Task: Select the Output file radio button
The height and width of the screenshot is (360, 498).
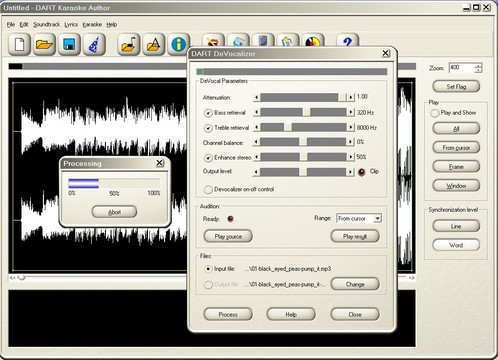Action: [x=208, y=285]
